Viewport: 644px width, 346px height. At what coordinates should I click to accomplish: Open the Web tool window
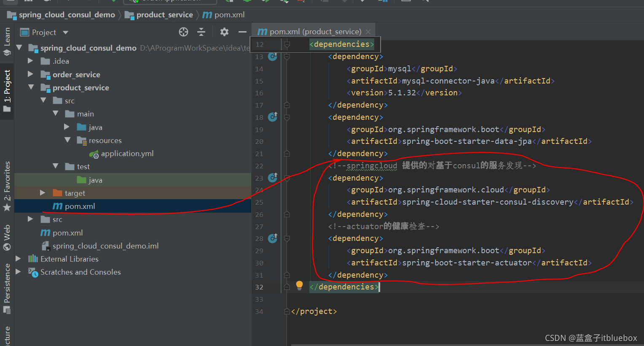click(x=7, y=238)
